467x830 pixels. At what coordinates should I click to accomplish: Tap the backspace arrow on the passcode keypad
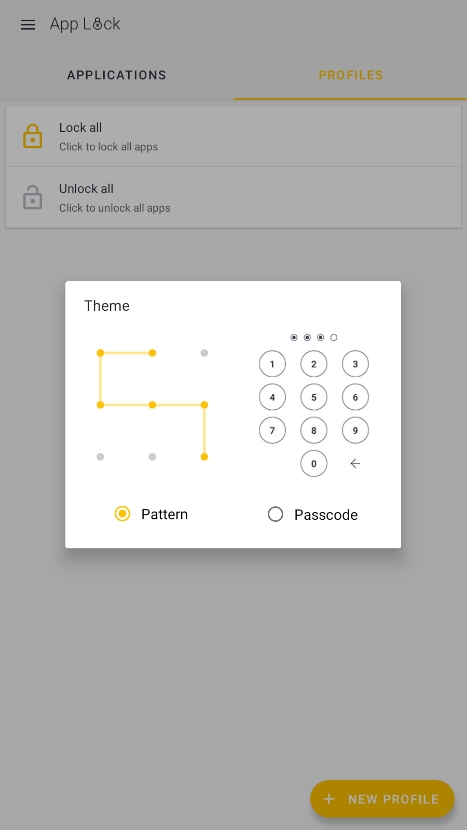pos(355,464)
